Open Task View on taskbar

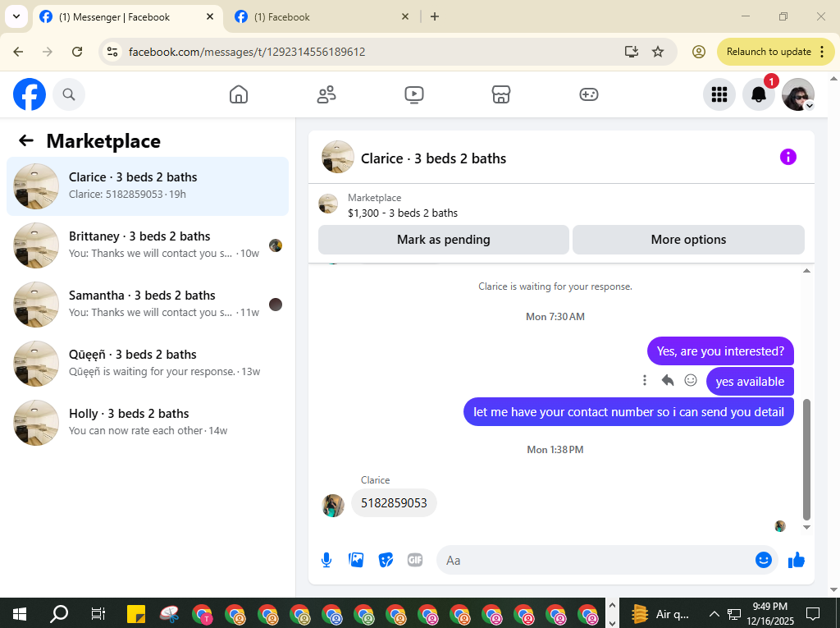coord(98,613)
